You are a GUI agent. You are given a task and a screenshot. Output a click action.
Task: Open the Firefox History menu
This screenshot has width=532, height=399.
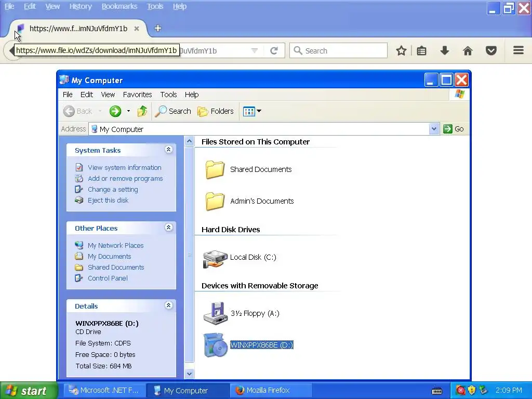(81, 6)
